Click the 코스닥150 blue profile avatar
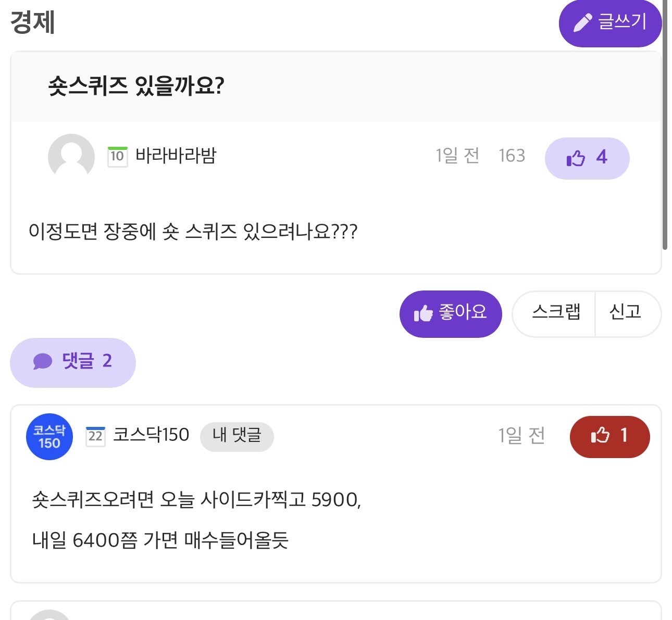The image size is (672, 620). pos(49,436)
